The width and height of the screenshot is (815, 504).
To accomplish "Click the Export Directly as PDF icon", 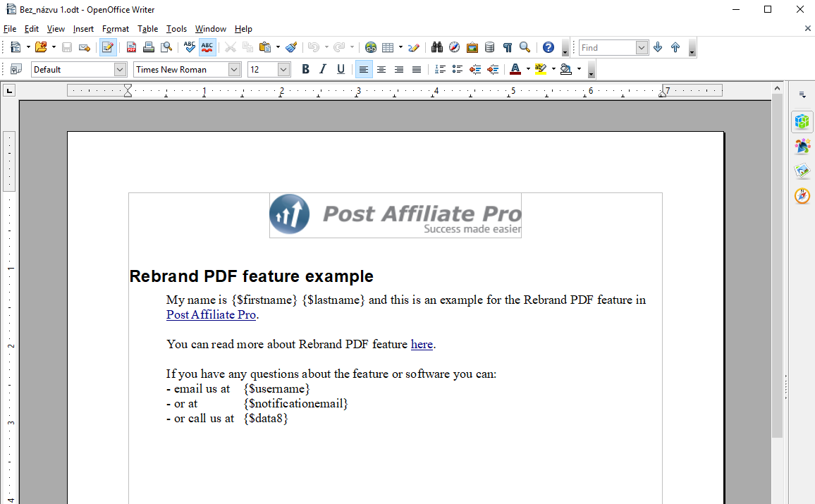I will pyautogui.click(x=131, y=47).
